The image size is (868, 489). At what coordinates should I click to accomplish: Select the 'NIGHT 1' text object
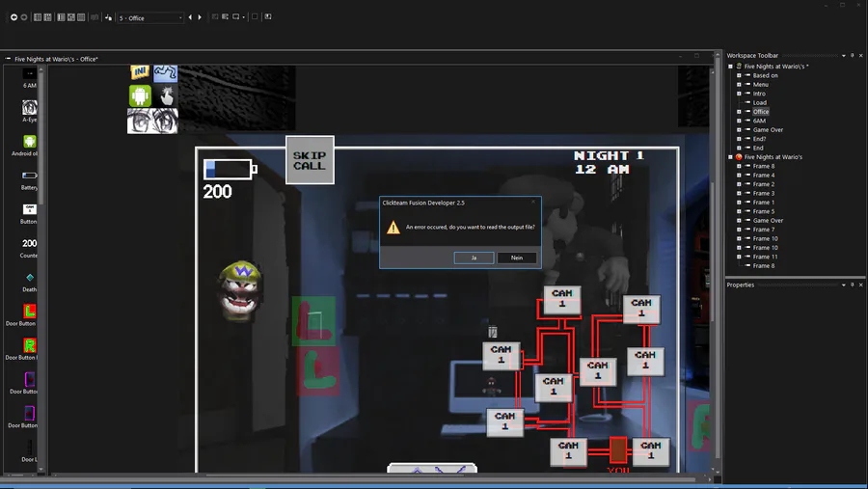[x=609, y=155]
